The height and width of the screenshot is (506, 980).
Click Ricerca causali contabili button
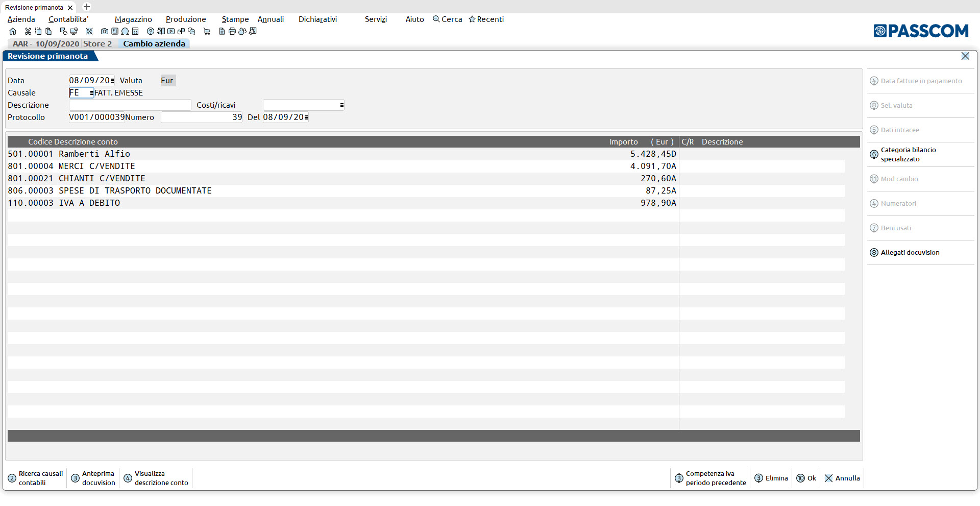tap(36, 478)
